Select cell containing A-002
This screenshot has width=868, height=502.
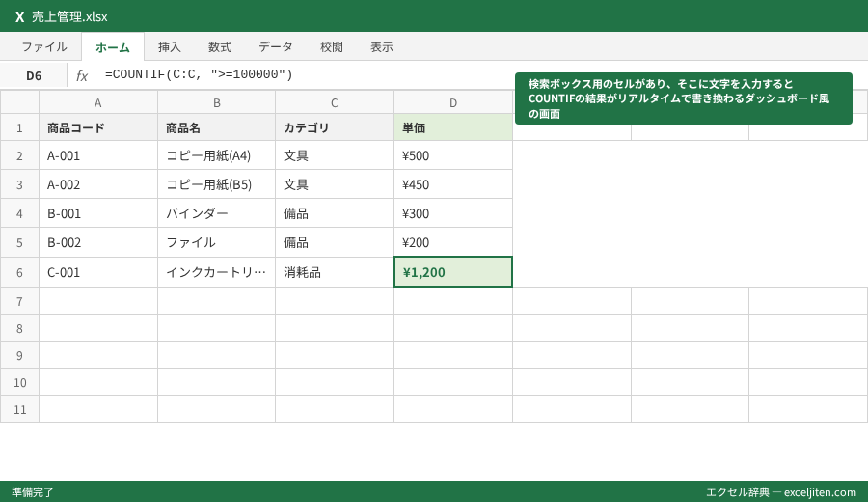(98, 184)
